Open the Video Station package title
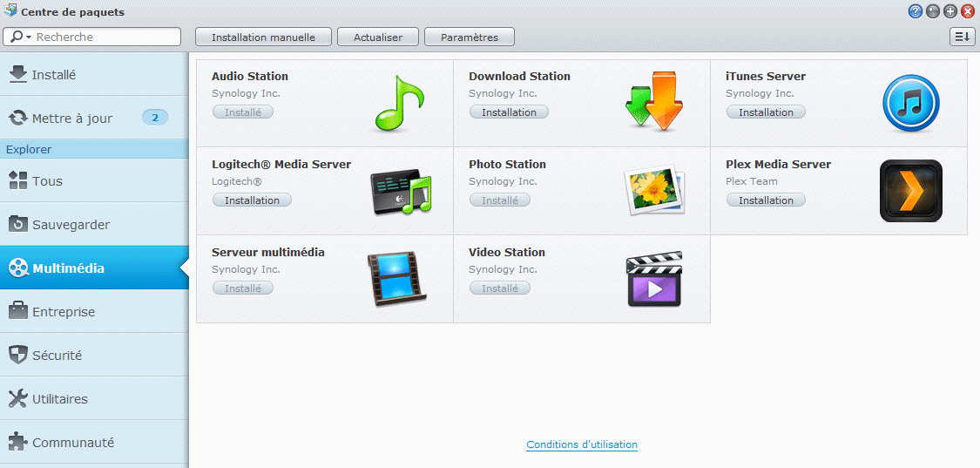 click(507, 252)
